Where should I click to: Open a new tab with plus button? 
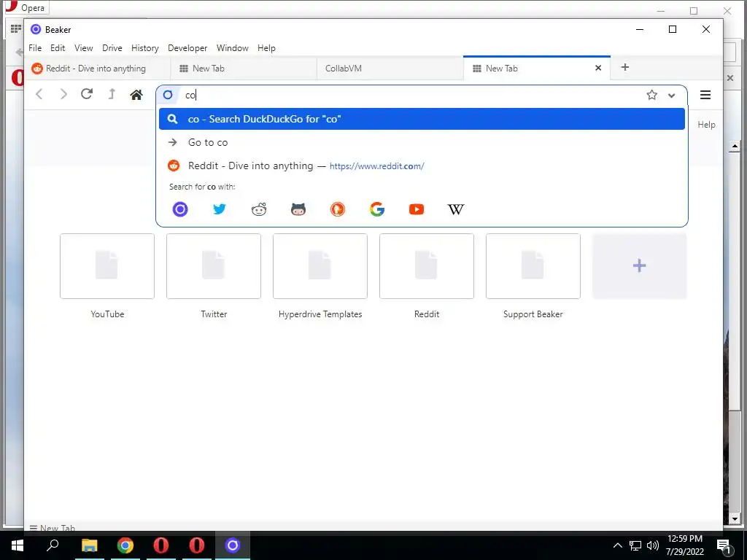pyautogui.click(x=625, y=68)
